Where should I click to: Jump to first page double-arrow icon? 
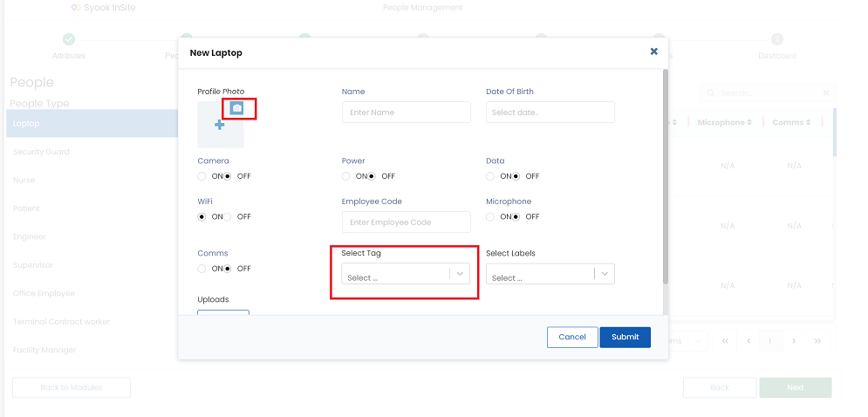(x=725, y=341)
